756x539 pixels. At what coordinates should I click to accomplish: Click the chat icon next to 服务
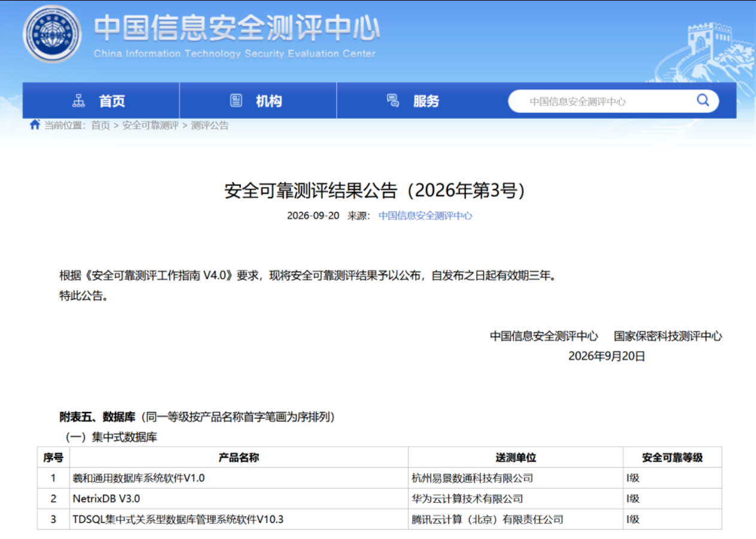(x=393, y=101)
